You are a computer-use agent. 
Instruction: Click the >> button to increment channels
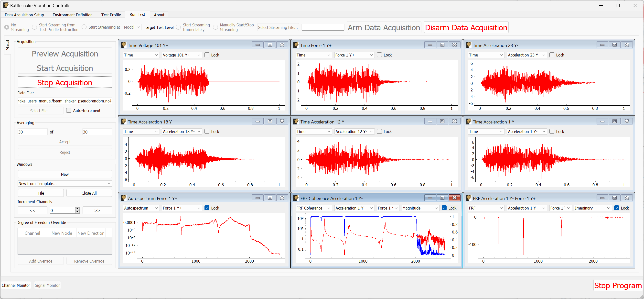[x=97, y=210]
